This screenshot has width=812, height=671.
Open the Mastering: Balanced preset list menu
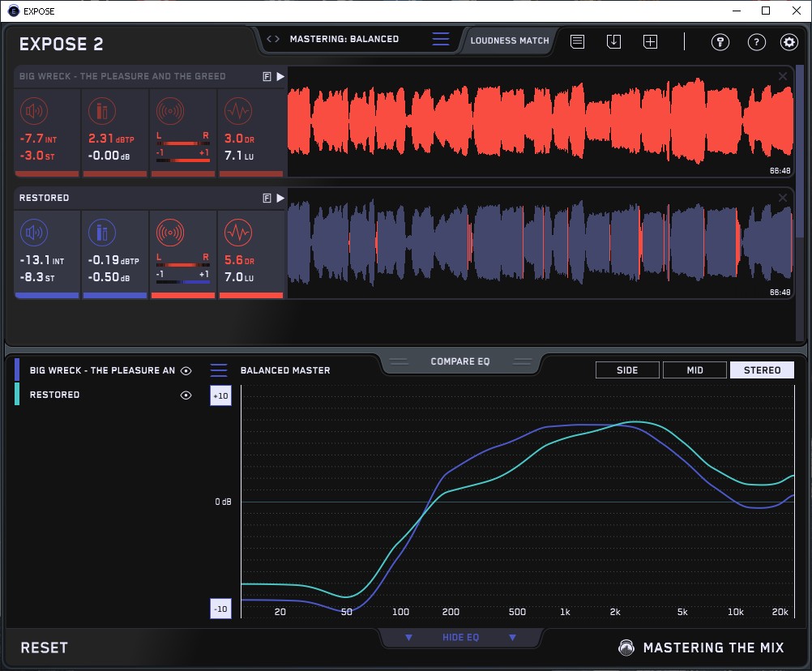tap(440, 39)
